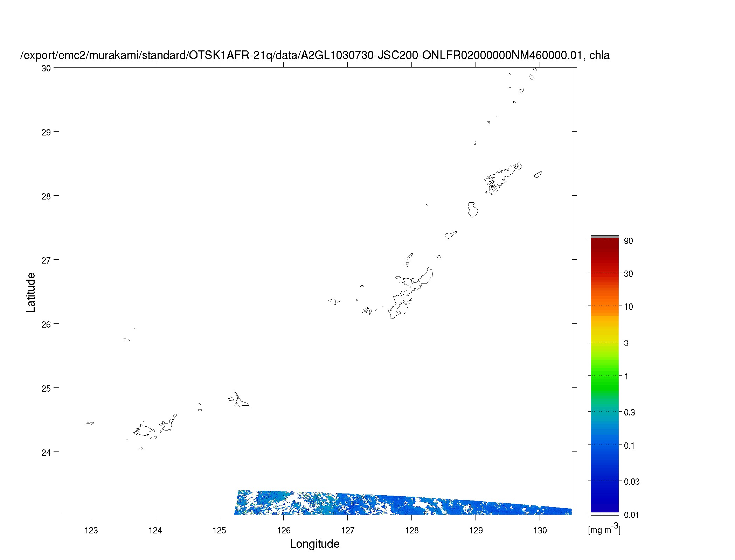Image resolution: width=735 pixels, height=560 pixels.
Task: Click longitude tick label 130
Action: tap(540, 531)
